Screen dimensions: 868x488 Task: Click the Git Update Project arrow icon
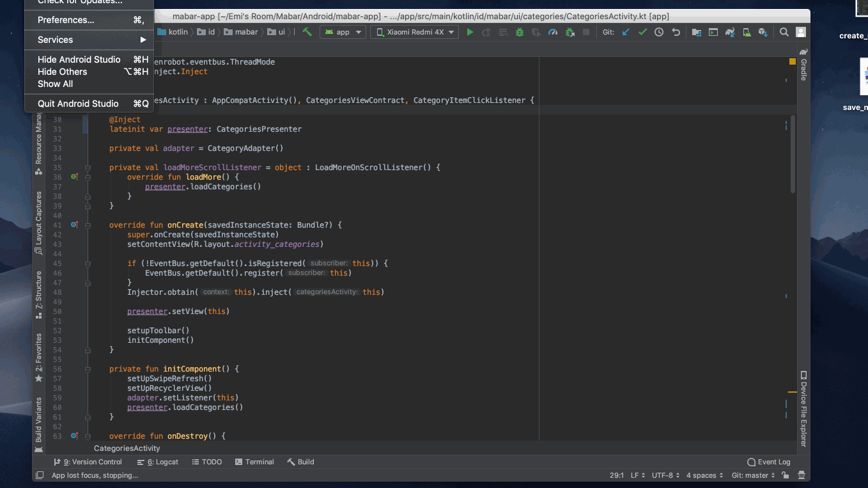(x=626, y=32)
